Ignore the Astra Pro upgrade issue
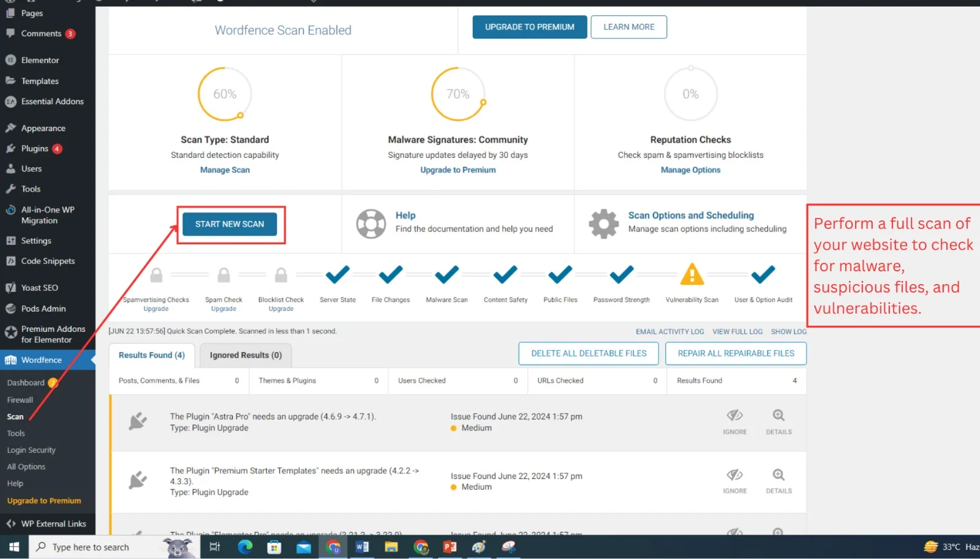 (x=735, y=422)
